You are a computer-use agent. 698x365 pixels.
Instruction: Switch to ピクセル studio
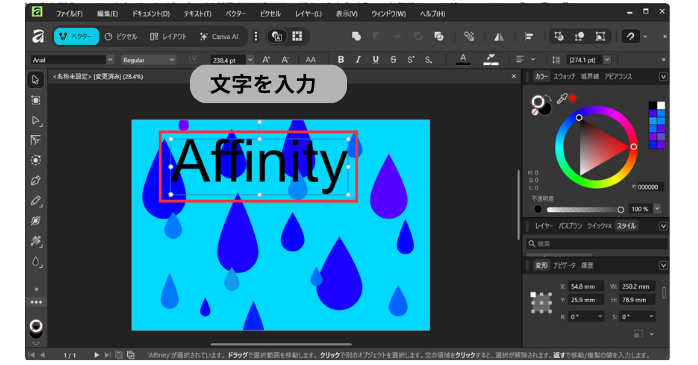point(121,36)
